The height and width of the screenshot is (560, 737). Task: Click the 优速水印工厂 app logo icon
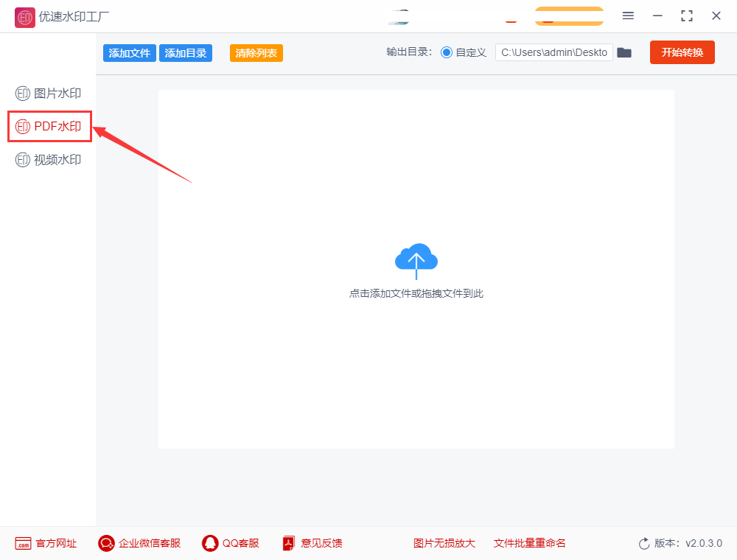(x=24, y=18)
